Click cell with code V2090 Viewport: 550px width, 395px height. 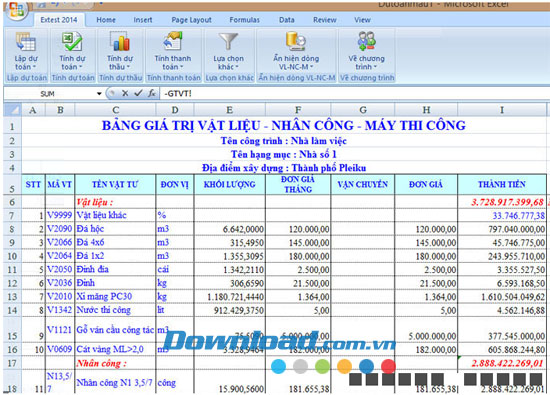click(60, 229)
